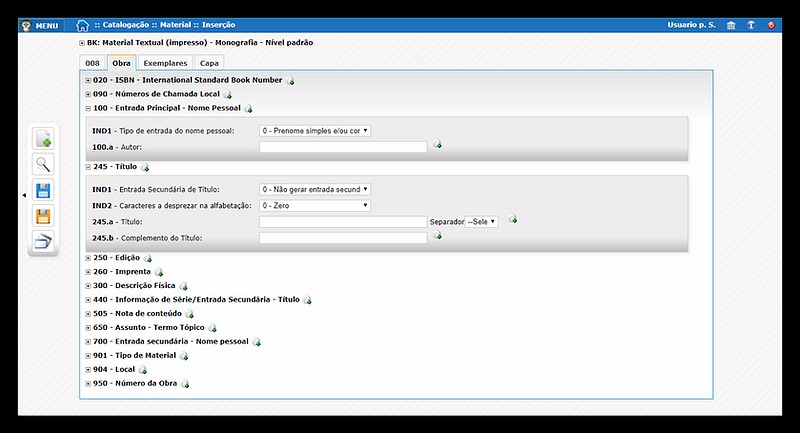Click the home icon in top bar

point(83,25)
